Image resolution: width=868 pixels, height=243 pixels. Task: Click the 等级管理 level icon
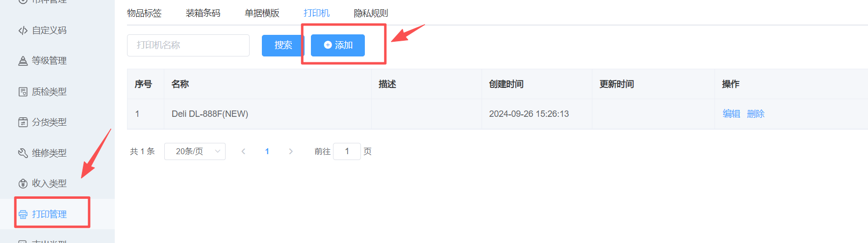click(23, 61)
